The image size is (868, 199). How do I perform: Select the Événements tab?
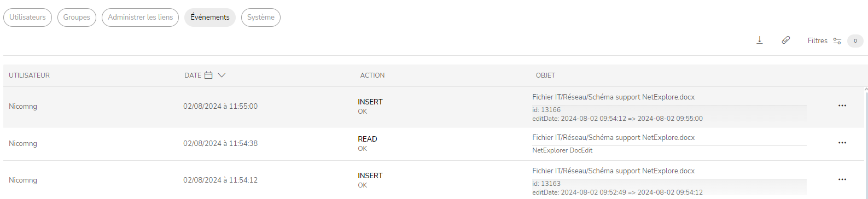(x=210, y=17)
